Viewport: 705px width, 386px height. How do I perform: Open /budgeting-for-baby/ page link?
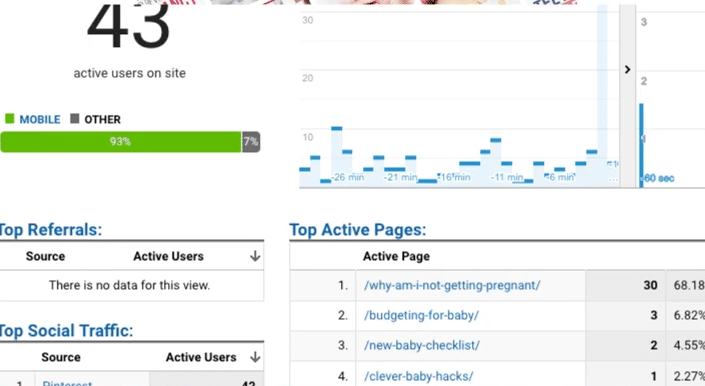(421, 315)
